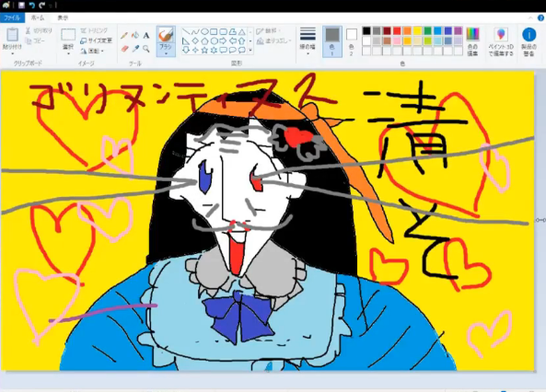
Task: Open the Brush types dropdown arrow
Action: click(166, 53)
